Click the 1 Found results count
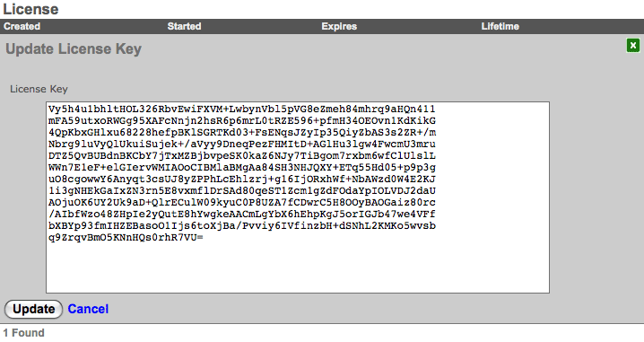This screenshot has height=342, width=644. click(x=24, y=332)
